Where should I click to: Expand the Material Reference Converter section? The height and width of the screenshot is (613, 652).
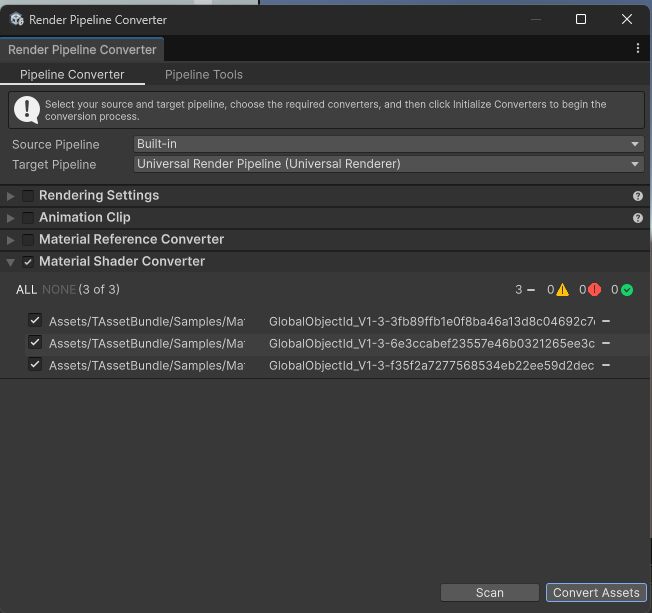click(x=11, y=240)
